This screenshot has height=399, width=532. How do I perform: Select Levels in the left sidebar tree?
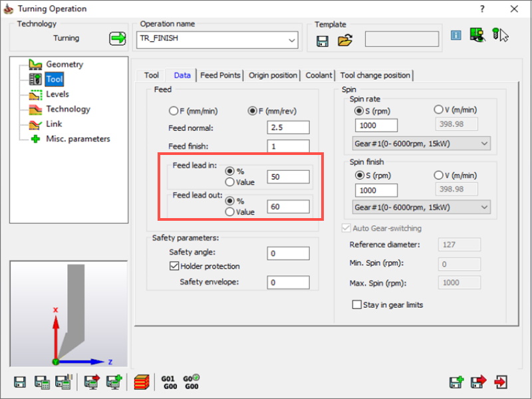point(59,94)
